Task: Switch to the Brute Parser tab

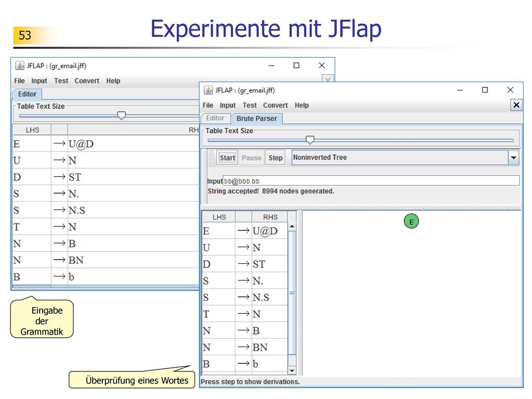Action: (257, 119)
